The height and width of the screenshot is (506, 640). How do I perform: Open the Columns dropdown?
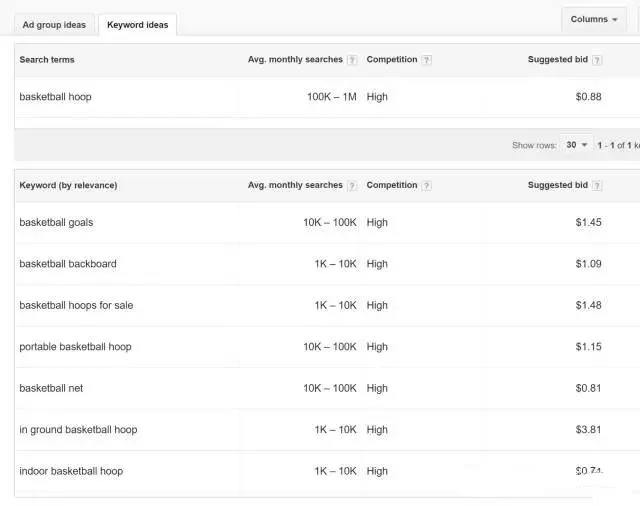click(x=594, y=19)
